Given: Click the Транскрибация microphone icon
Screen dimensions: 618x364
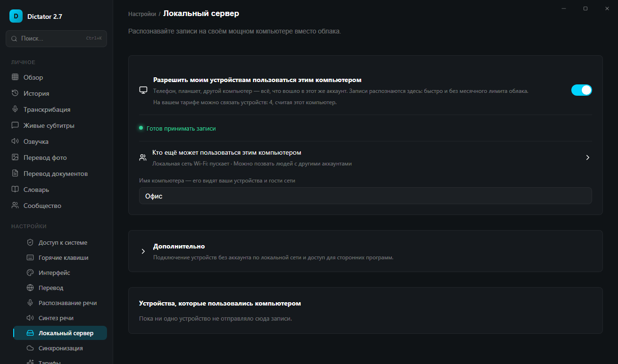Looking at the screenshot, I should (15, 109).
